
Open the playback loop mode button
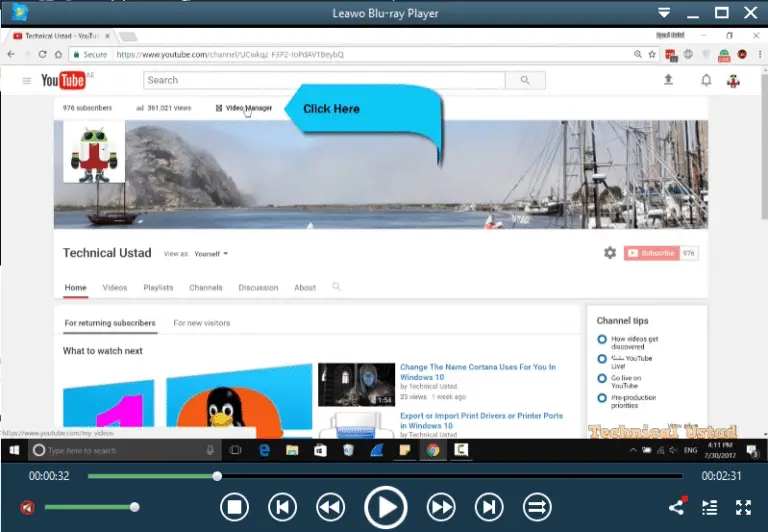(x=537, y=507)
